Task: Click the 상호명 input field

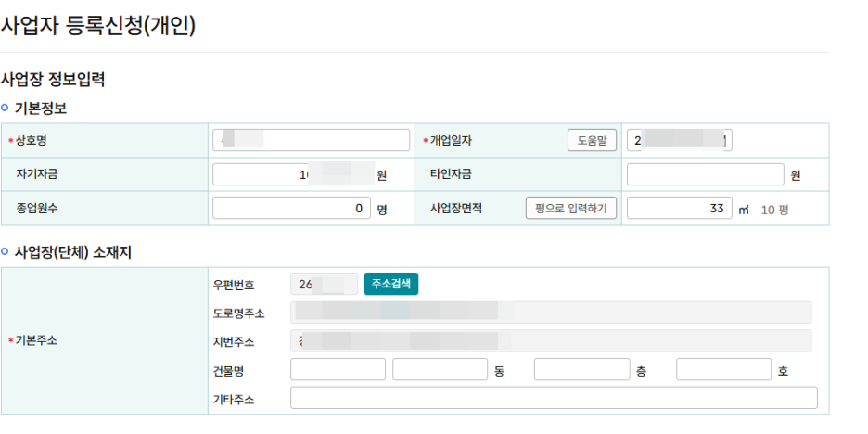Action: click(x=312, y=140)
